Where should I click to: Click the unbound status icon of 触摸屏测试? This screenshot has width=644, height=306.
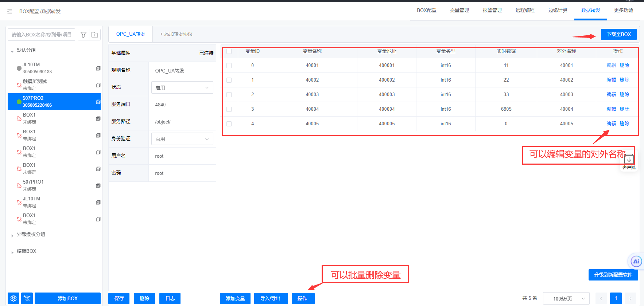[x=19, y=85]
